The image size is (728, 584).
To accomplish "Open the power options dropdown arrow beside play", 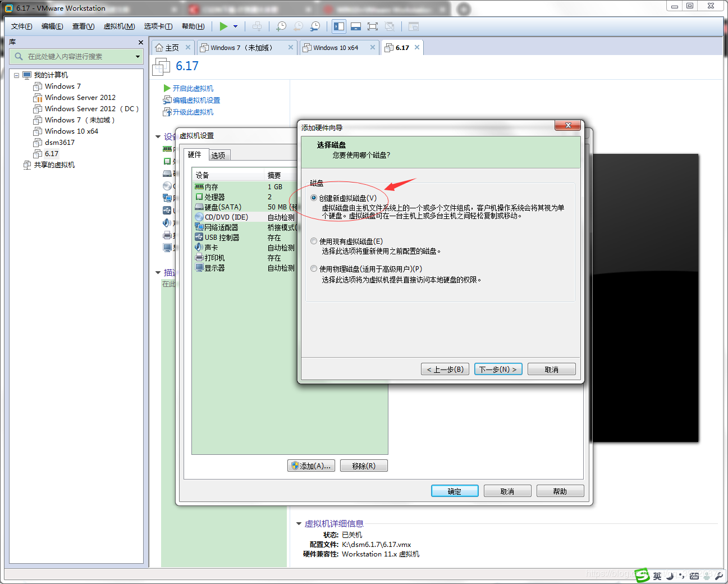I will (x=236, y=26).
